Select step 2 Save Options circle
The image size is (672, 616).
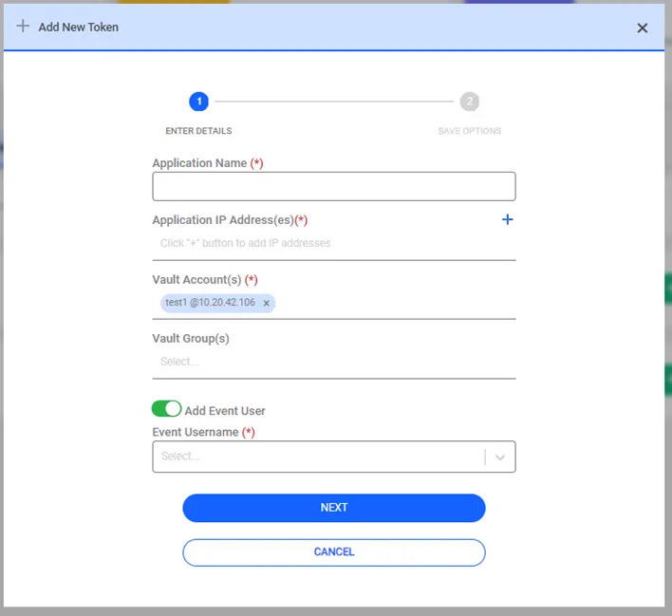[469, 102]
